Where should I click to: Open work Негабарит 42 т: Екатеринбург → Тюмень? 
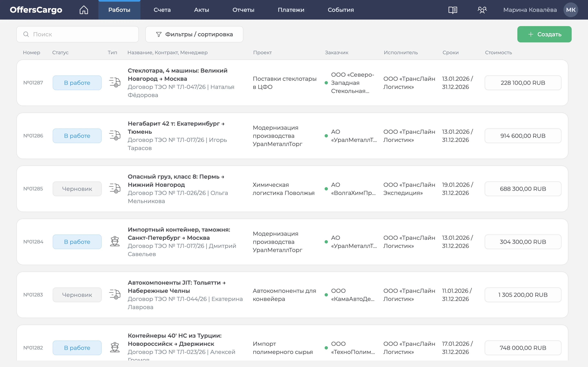tap(176, 128)
